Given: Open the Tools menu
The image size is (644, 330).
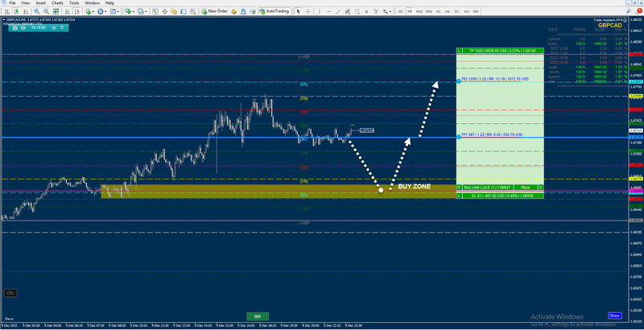Looking at the screenshot, I should pos(74,2).
